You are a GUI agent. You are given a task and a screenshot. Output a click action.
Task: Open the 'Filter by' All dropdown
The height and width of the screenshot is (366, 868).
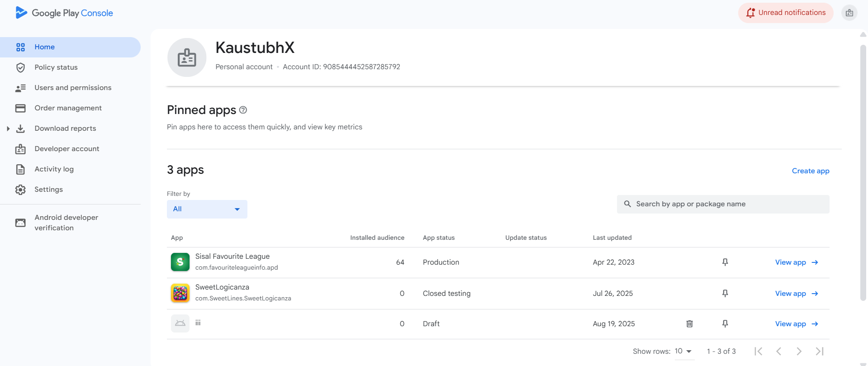point(207,209)
